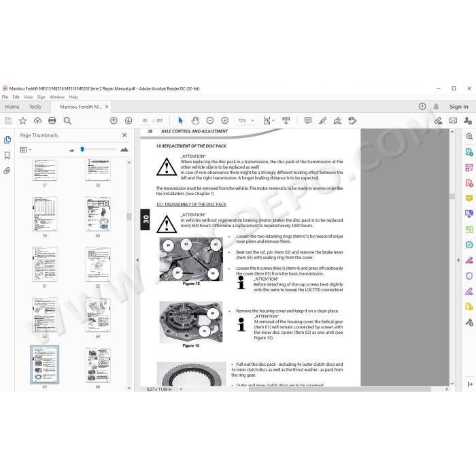Open thumbnail options dropdown
Screen dimensions: 476x476
[26, 150]
